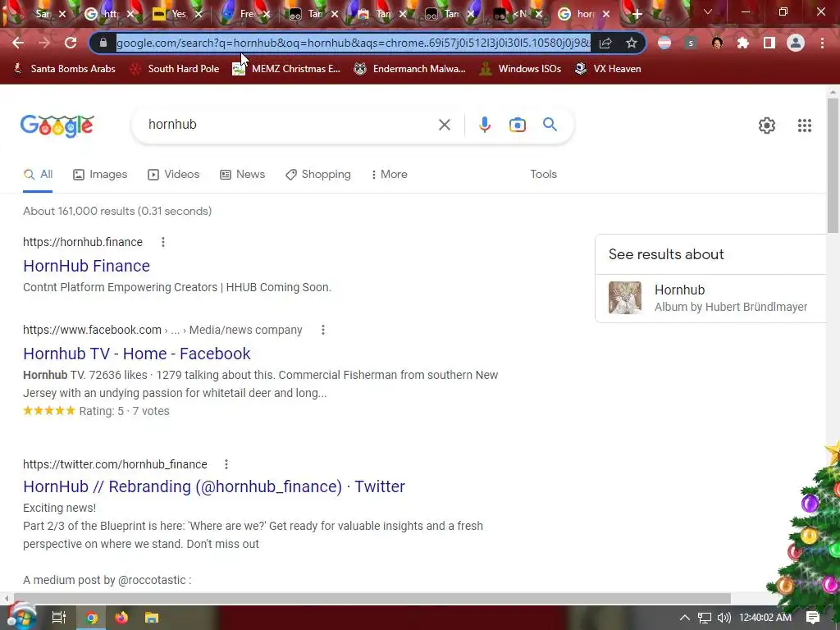This screenshot has width=840, height=630.
Task: Open File Explorer from the taskbar
Action: point(152,618)
